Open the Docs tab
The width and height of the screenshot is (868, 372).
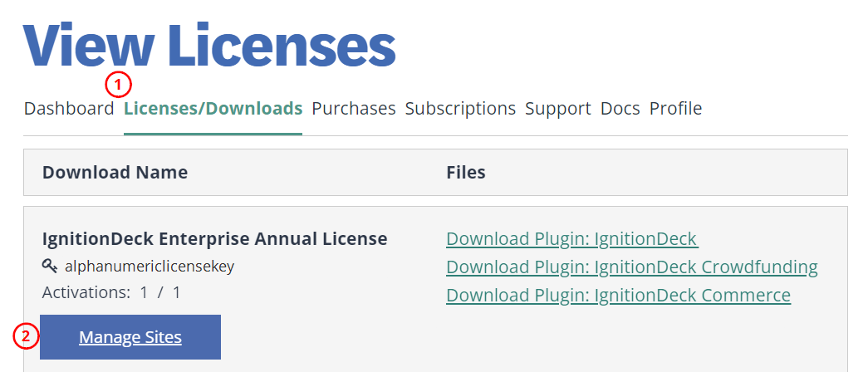(620, 109)
